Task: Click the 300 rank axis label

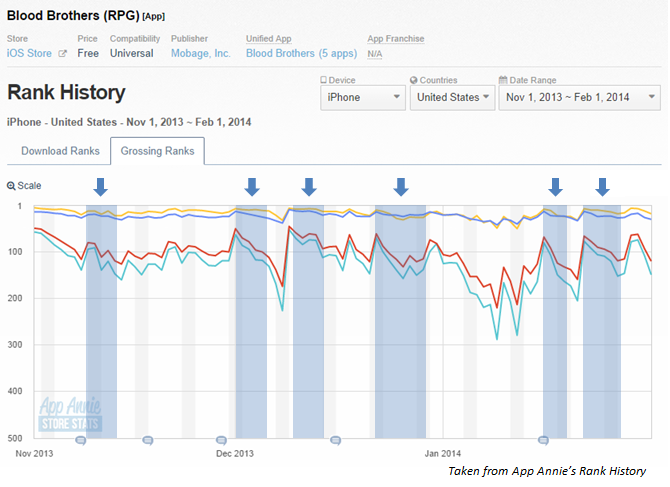Action: click(x=15, y=344)
